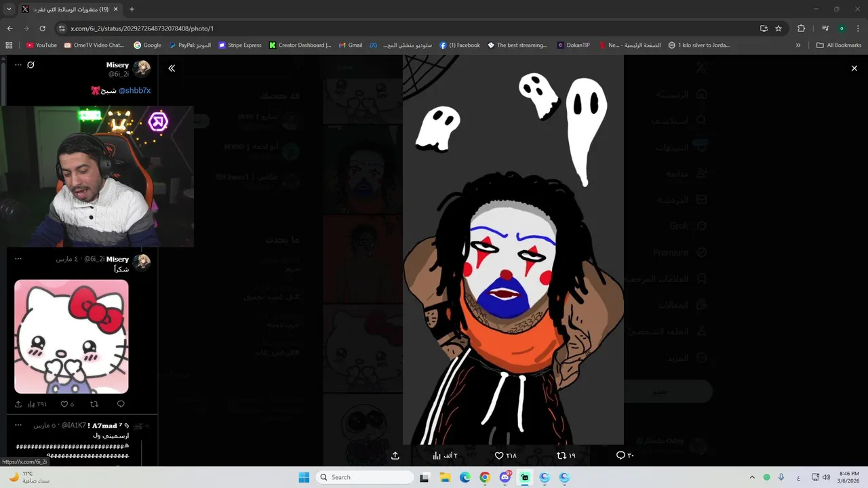The height and width of the screenshot is (488, 868).
Task: Open the Creator Dashboard bookmark
Action: pyautogui.click(x=300, y=45)
